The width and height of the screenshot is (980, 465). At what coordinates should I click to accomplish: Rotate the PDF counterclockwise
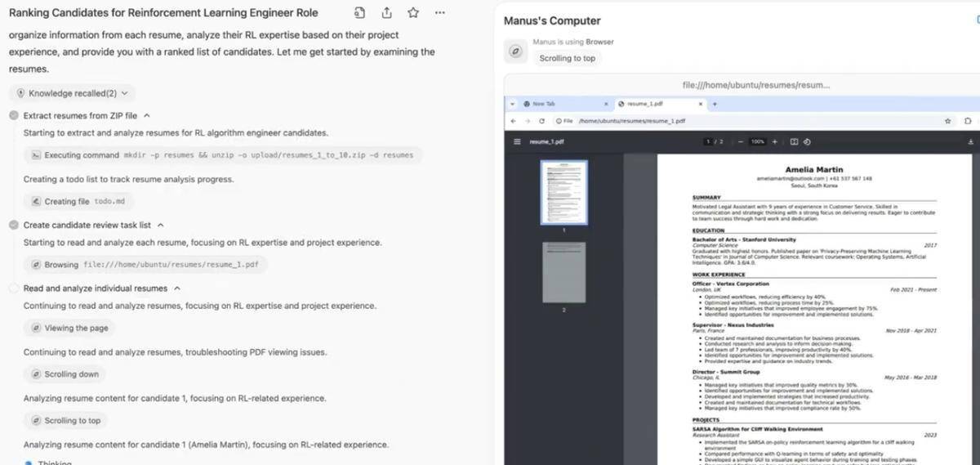(807, 141)
